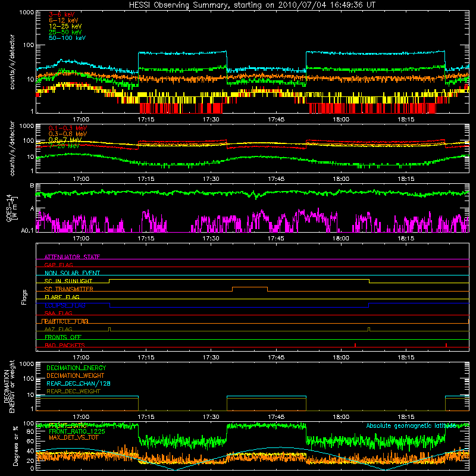Screen dimensions: 476x476
Task: Click the BAD_PACKETS red spike near 18:24
Action: [x=446, y=345]
